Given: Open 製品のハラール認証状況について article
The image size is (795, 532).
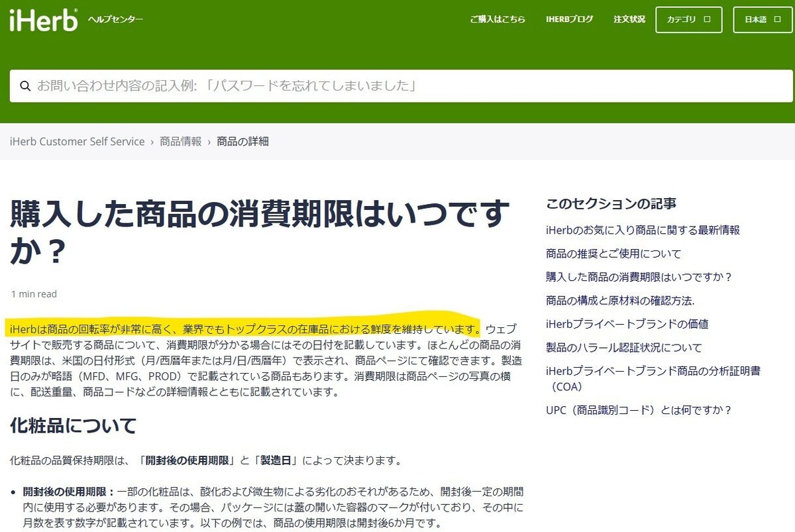Looking at the screenshot, I should 623,347.
